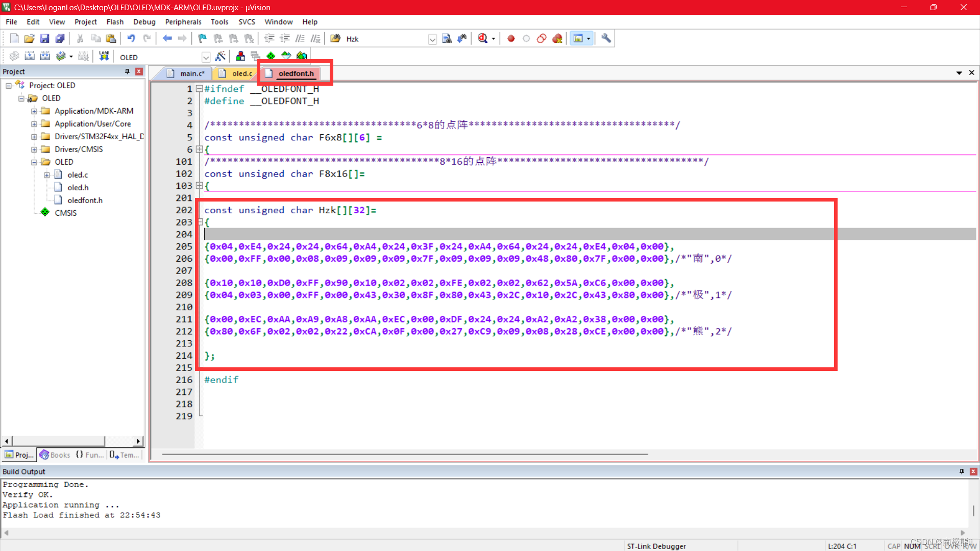Rebuild all target files
This screenshot has height=551, width=980.
pyautogui.click(x=45, y=56)
